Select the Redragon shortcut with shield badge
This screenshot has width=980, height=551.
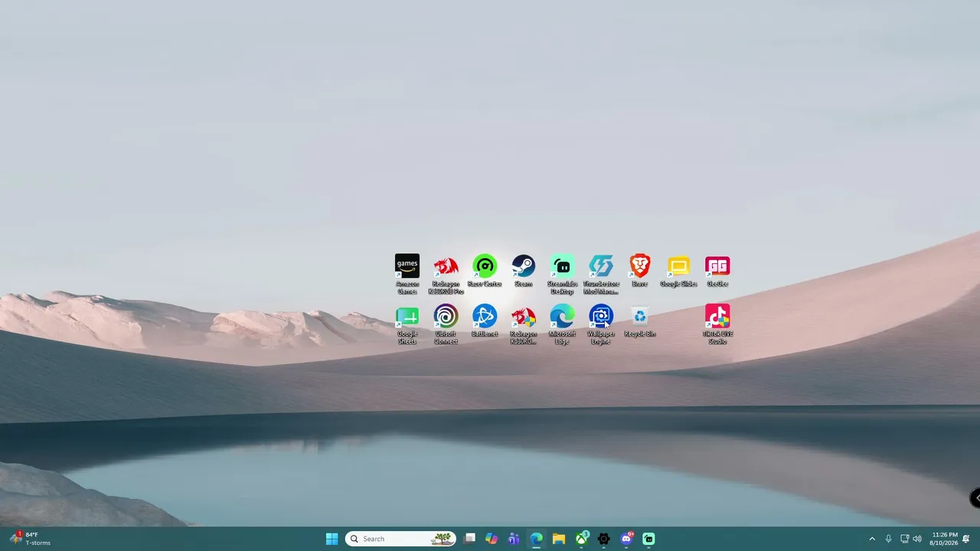pos(524,324)
